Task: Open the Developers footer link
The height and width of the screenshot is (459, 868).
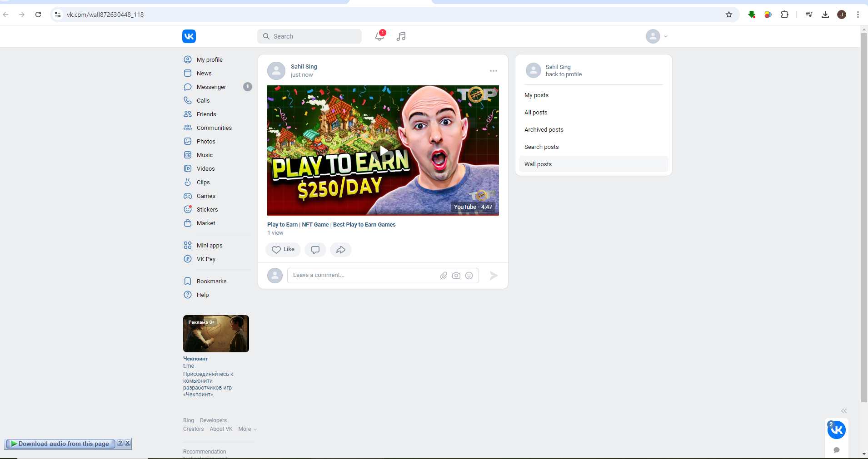Action: pos(213,420)
